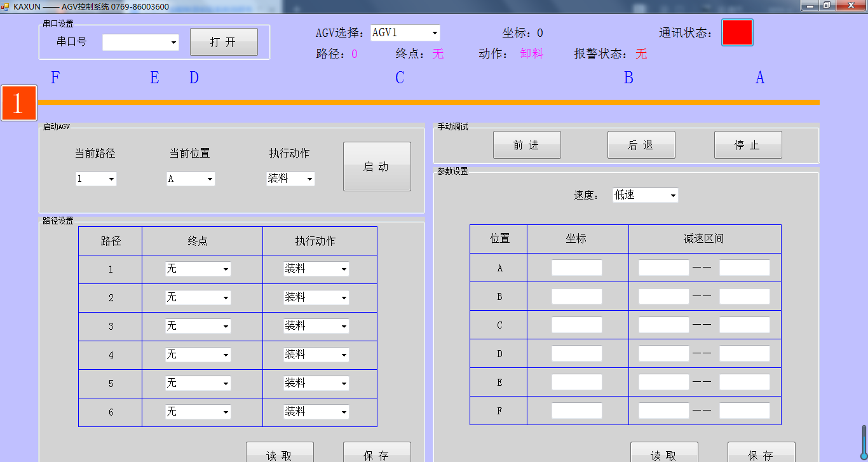Minimize the window with the title bar minimize button

tap(810, 5)
